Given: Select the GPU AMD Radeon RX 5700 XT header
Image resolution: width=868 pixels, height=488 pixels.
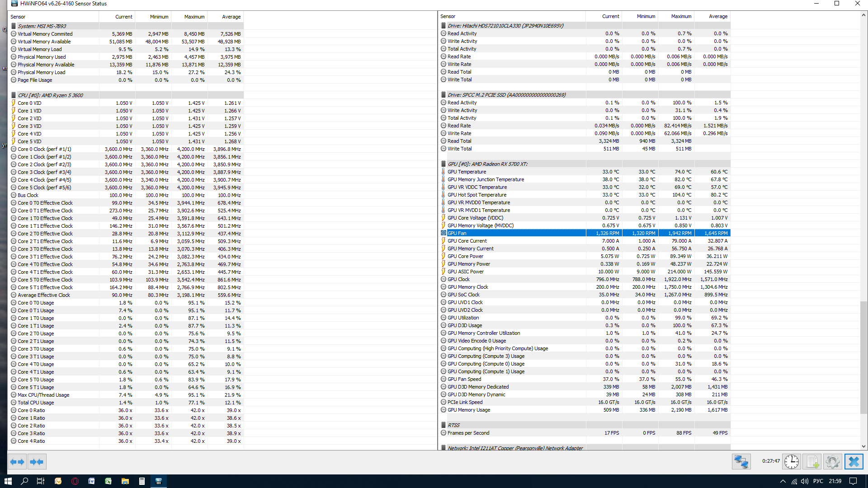Looking at the screenshot, I should click(x=487, y=164).
